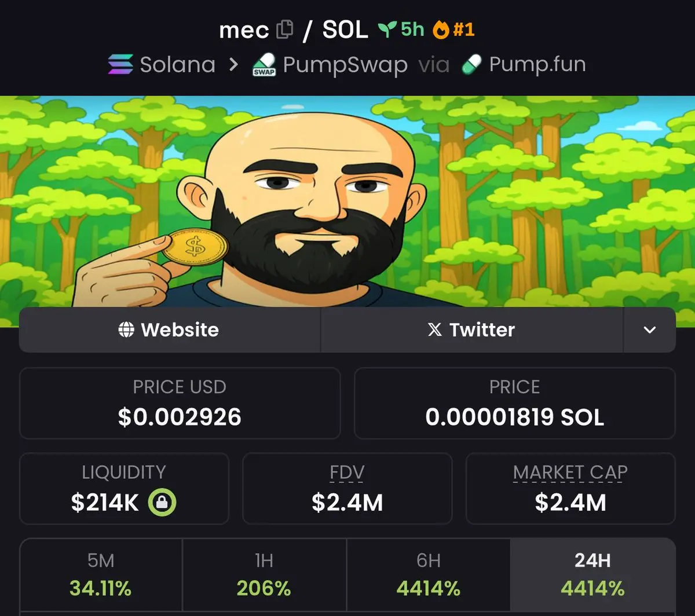Select the 6H timeframe tab

(429, 576)
